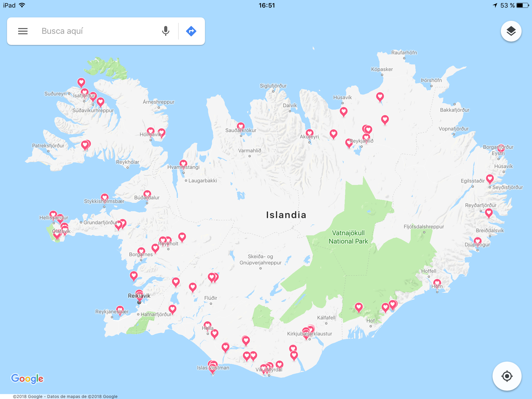Tap the Breiðdalsvík town label

[490, 230]
